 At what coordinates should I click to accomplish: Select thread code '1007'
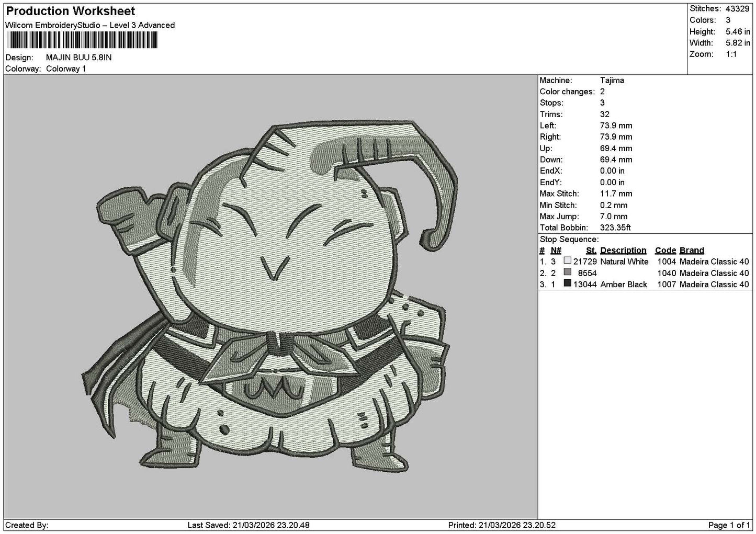pos(667,285)
